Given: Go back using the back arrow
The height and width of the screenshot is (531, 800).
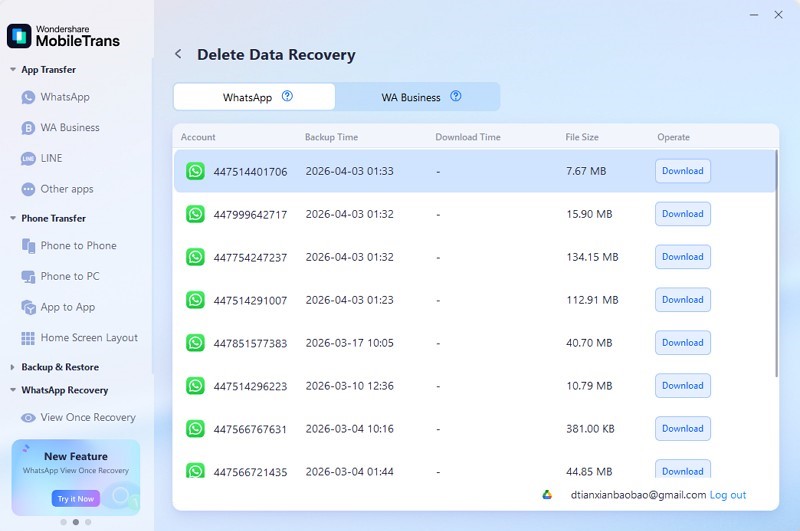Looking at the screenshot, I should 178,55.
